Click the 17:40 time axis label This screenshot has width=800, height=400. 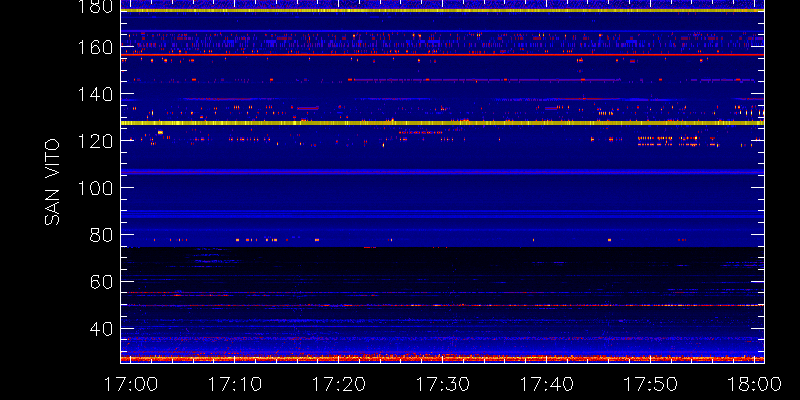(x=546, y=384)
